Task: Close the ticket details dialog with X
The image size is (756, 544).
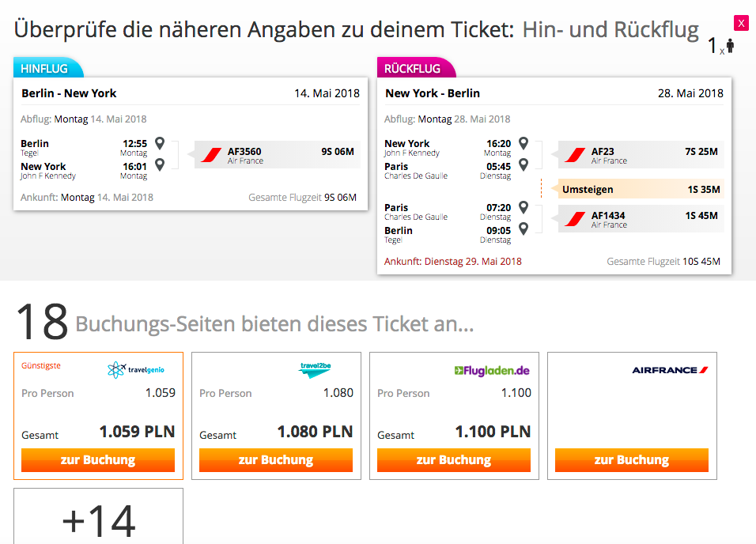Action: click(x=741, y=23)
